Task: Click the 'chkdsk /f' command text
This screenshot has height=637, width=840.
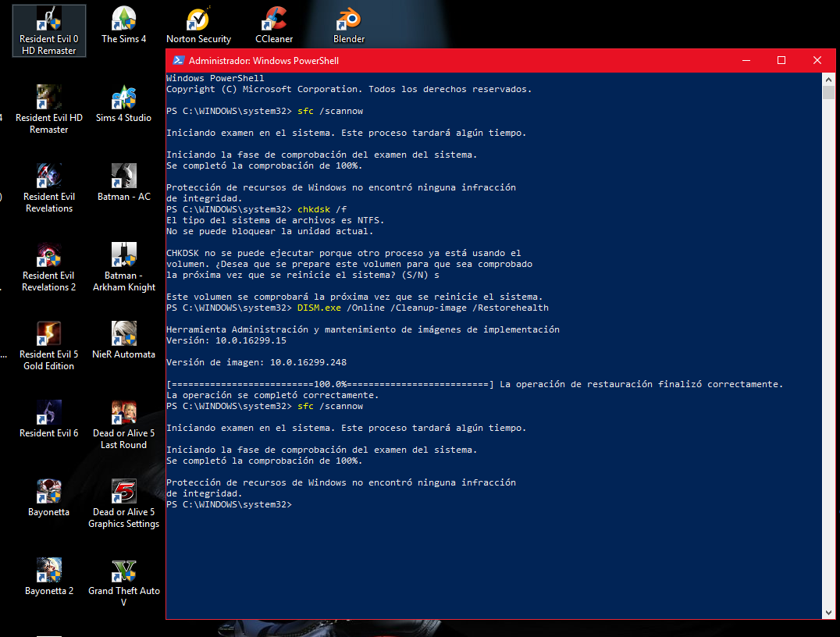Action: (322, 209)
